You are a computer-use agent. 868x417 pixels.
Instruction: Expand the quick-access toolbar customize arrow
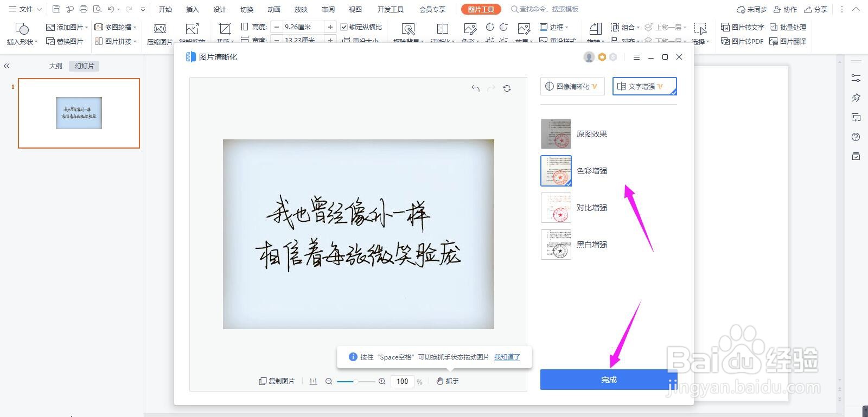[143, 9]
